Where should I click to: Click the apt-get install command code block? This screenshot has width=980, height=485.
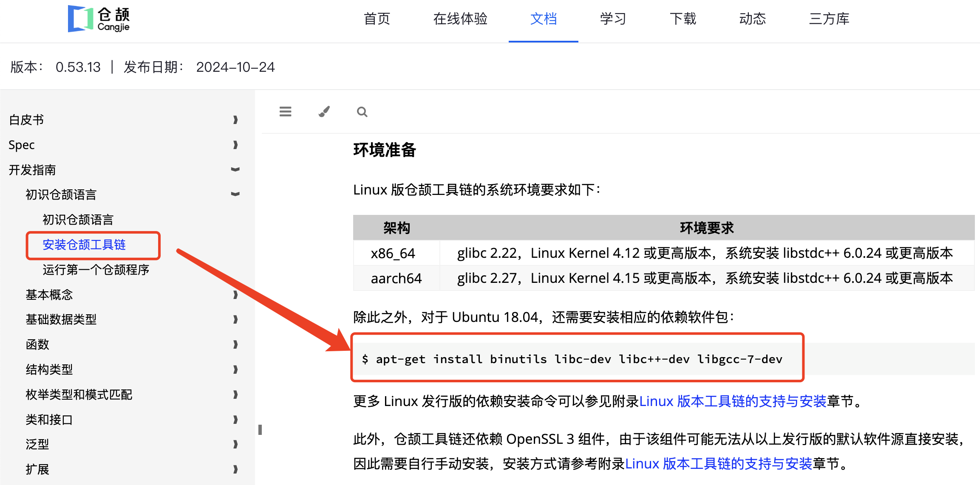tap(664, 359)
